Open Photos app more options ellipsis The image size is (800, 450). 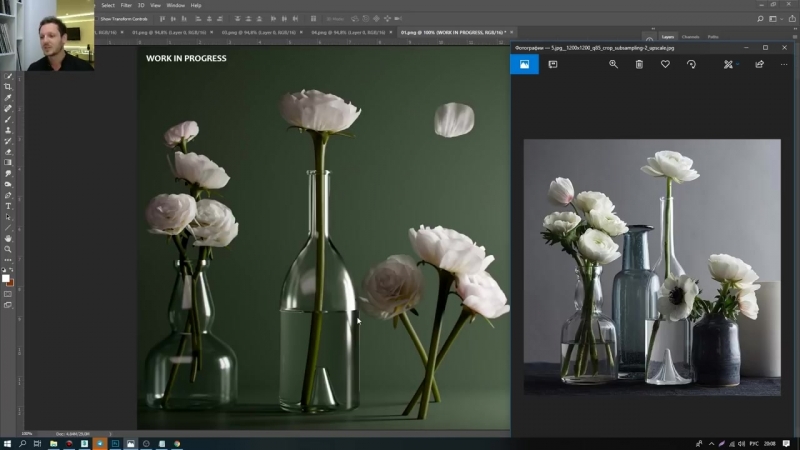pyautogui.click(x=784, y=64)
